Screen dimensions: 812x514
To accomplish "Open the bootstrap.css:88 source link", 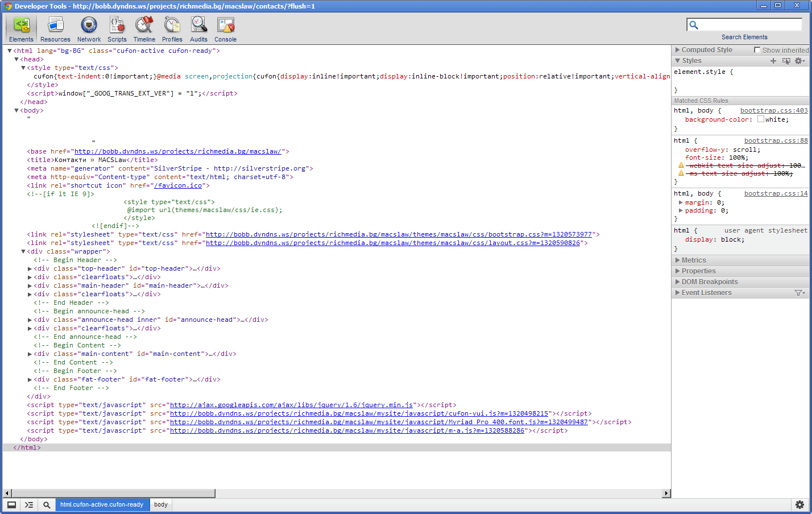I will click(x=776, y=140).
